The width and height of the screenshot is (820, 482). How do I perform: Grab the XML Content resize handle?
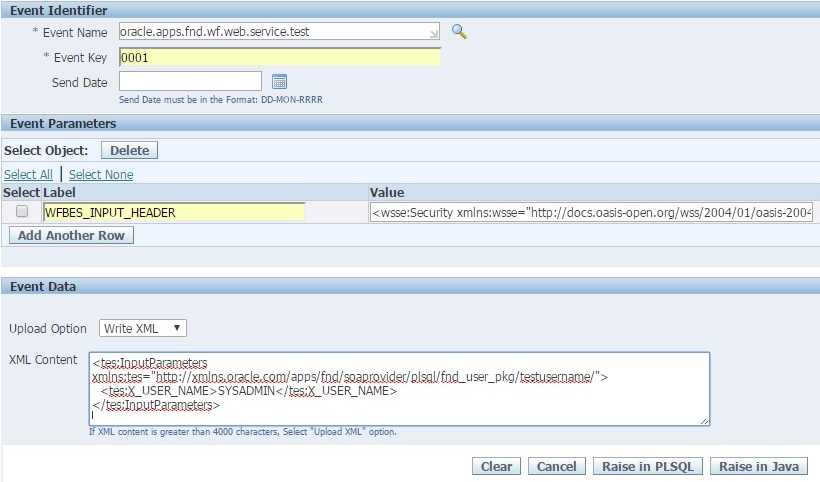705,421
